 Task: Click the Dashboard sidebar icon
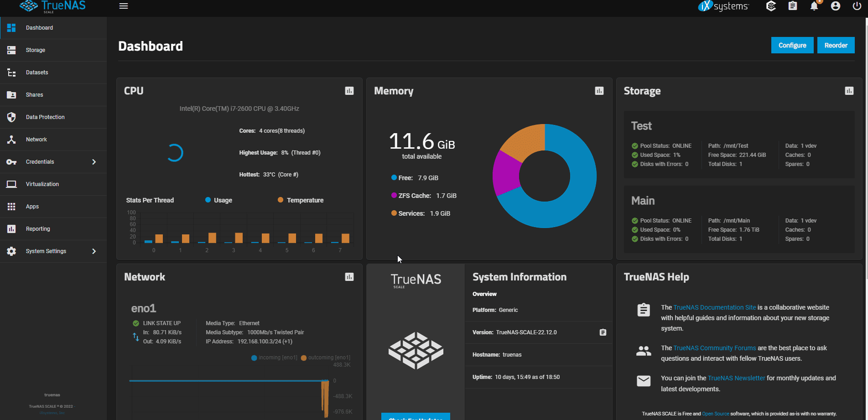click(x=11, y=28)
